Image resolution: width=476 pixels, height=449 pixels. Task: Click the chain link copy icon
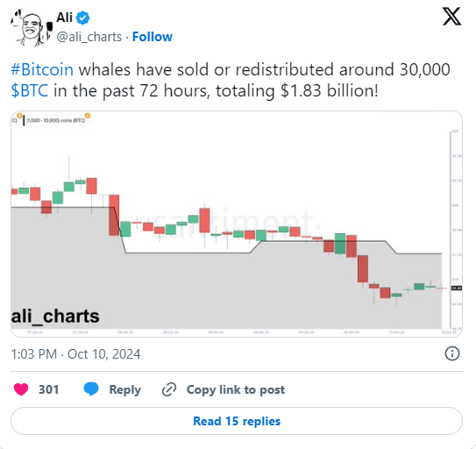[x=169, y=389]
